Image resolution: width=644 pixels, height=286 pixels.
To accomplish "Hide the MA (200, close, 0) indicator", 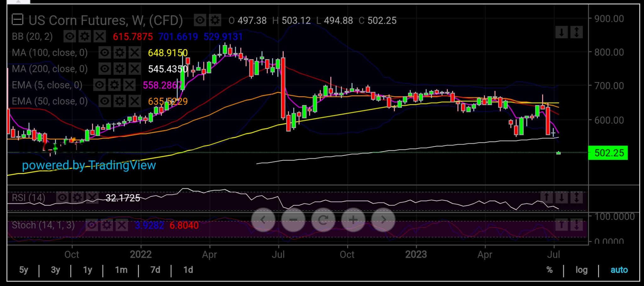I will point(104,69).
